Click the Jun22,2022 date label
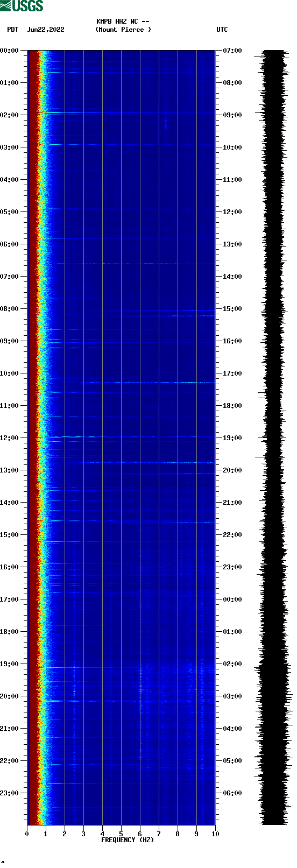Viewport: 297px width, 868px height. pos(45,30)
